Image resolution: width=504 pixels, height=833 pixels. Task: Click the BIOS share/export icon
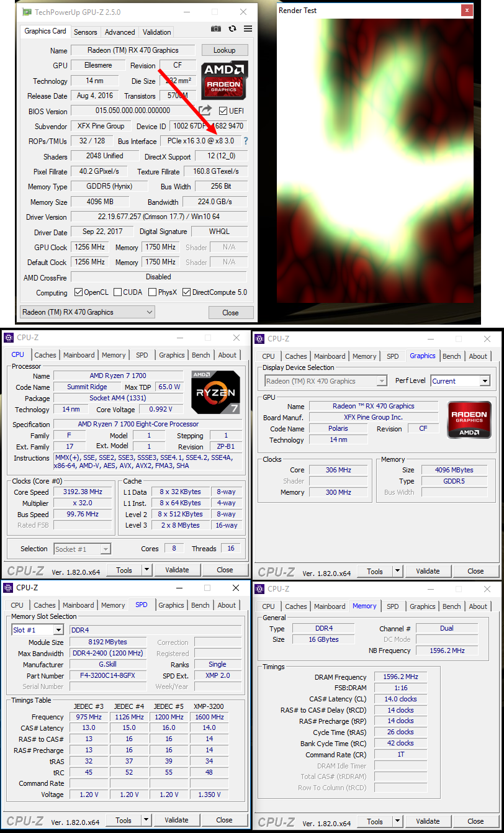pyautogui.click(x=205, y=110)
